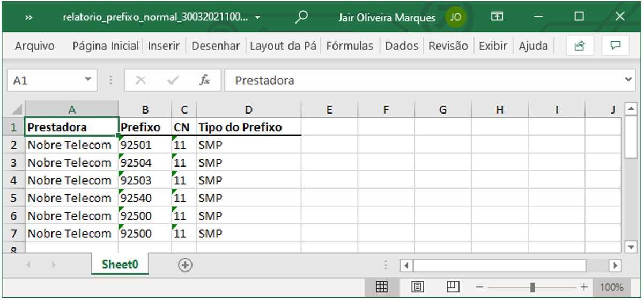Click the zoom slider handle
The width and height of the screenshot is (644, 301).
[x=532, y=288]
